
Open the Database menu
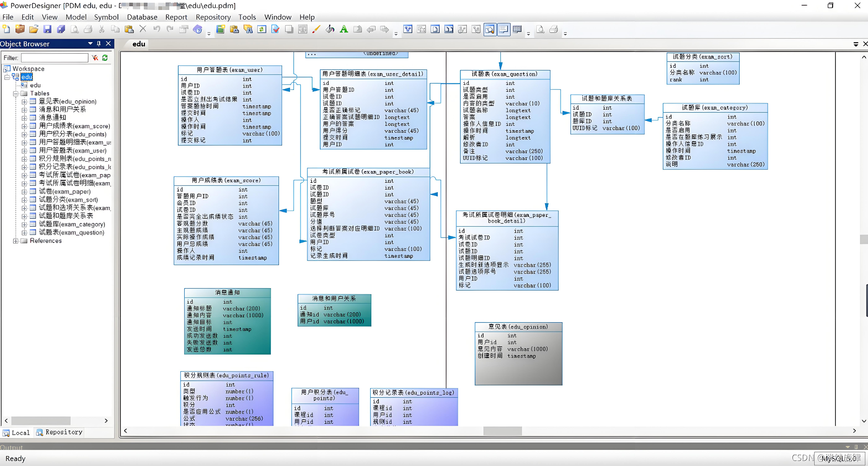click(142, 17)
